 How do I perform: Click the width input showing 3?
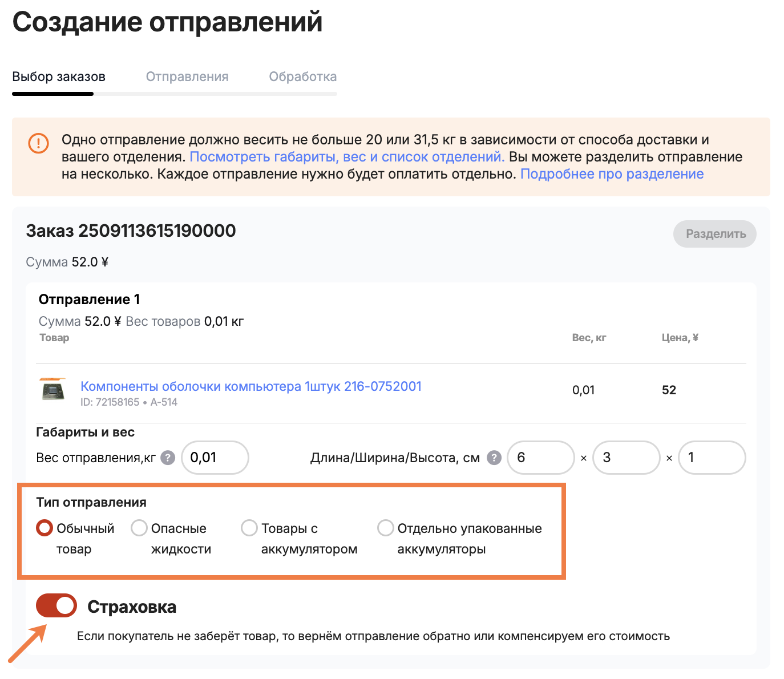tap(626, 458)
